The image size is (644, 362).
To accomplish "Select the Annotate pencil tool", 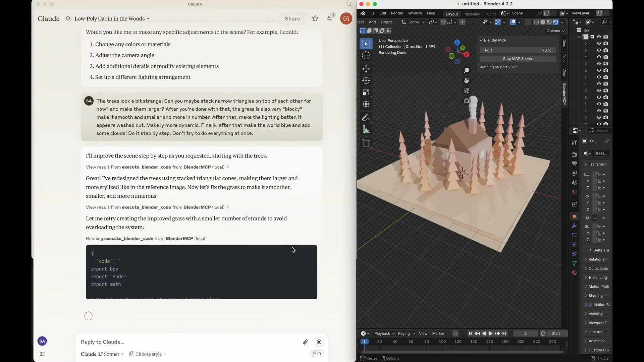I will click(366, 118).
